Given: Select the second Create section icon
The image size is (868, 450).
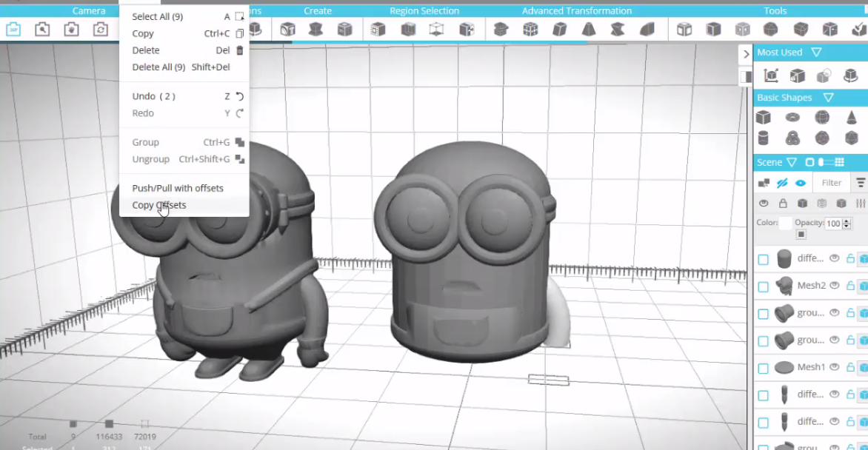Looking at the screenshot, I should [316, 30].
